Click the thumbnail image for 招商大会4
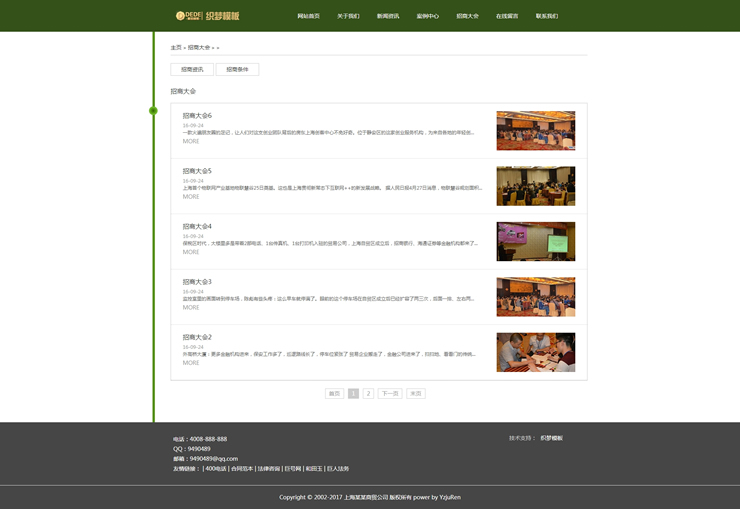 535,241
